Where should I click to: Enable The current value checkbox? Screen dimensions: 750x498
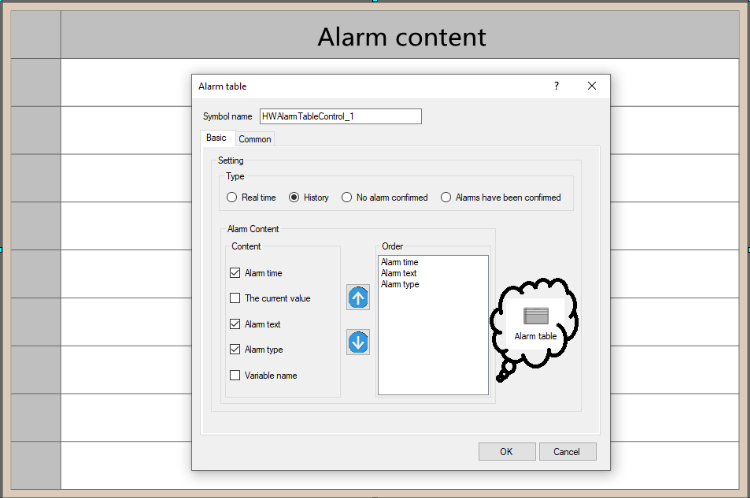pyautogui.click(x=235, y=298)
